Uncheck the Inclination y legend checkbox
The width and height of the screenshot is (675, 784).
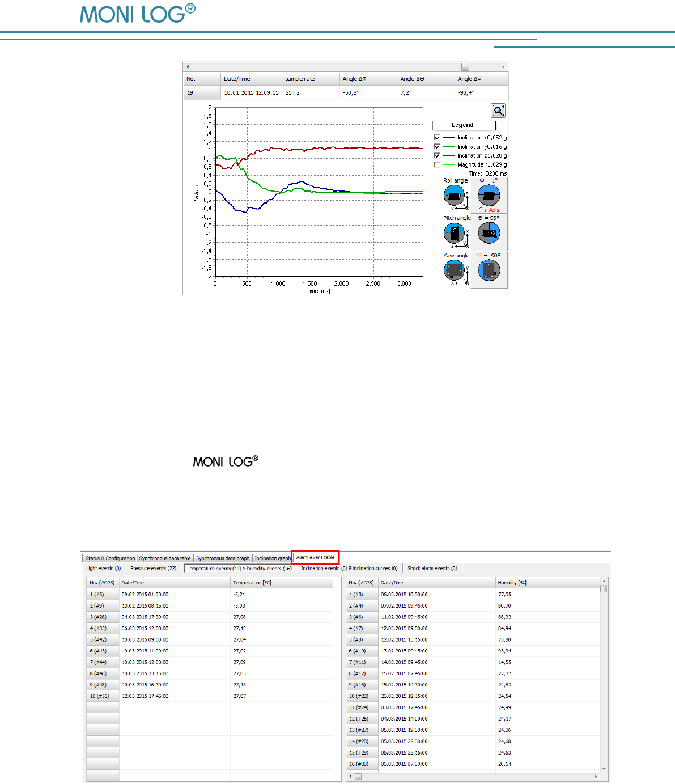[437, 146]
